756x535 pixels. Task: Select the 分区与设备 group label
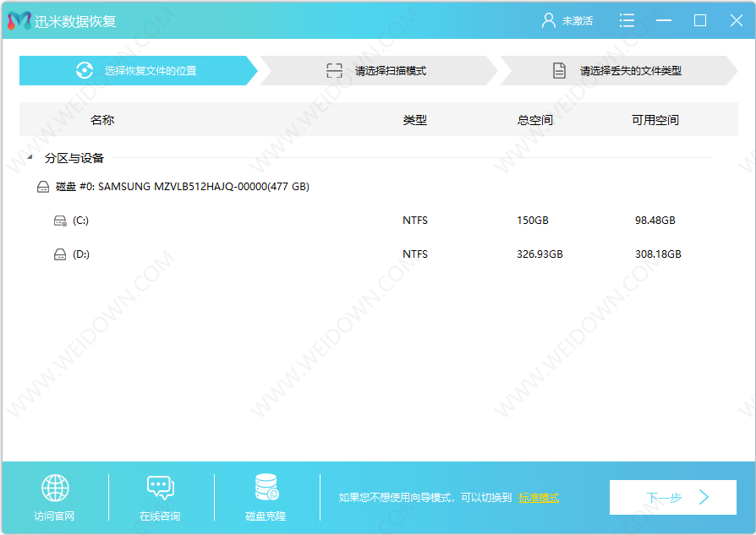pos(74,158)
